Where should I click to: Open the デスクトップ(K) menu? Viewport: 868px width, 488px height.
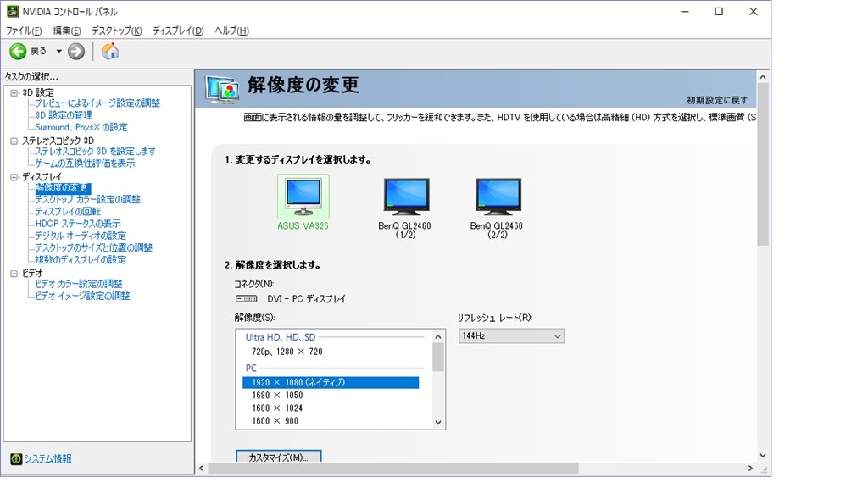[x=117, y=31]
